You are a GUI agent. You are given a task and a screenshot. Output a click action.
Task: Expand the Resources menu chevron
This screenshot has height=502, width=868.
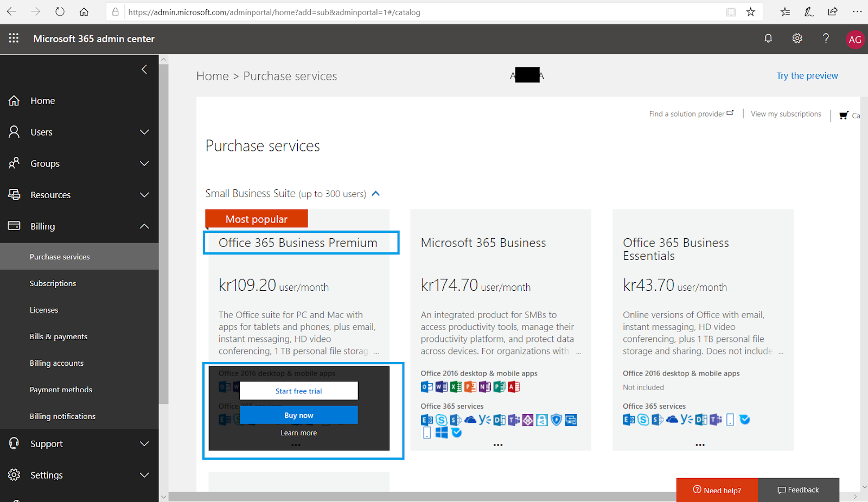[144, 195]
